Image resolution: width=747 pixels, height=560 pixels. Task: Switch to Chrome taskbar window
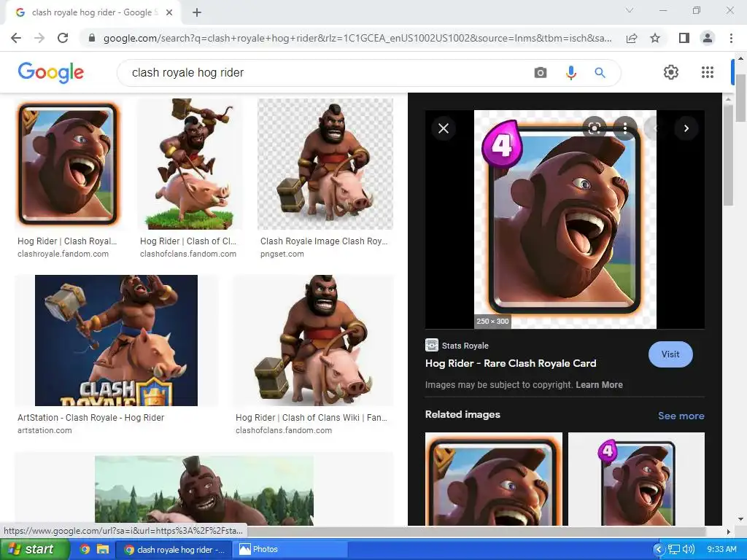click(174, 549)
